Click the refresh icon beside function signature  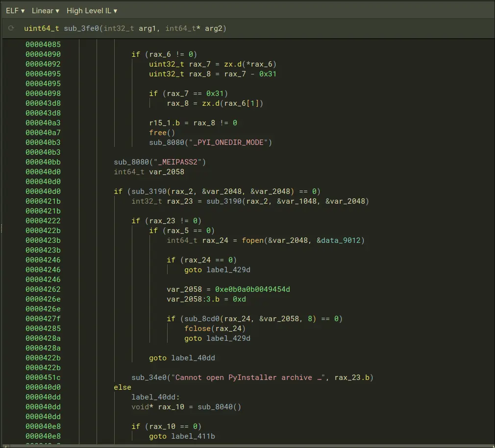point(11,28)
